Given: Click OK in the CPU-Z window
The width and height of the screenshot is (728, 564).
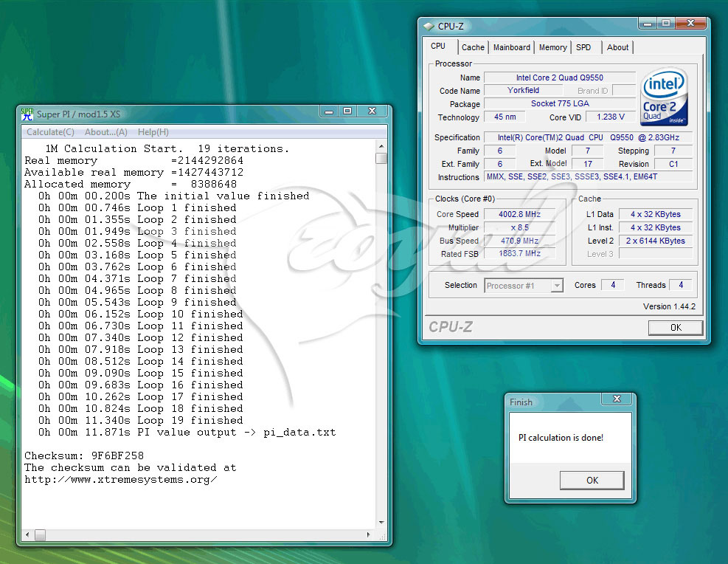Looking at the screenshot, I should pos(676,328).
